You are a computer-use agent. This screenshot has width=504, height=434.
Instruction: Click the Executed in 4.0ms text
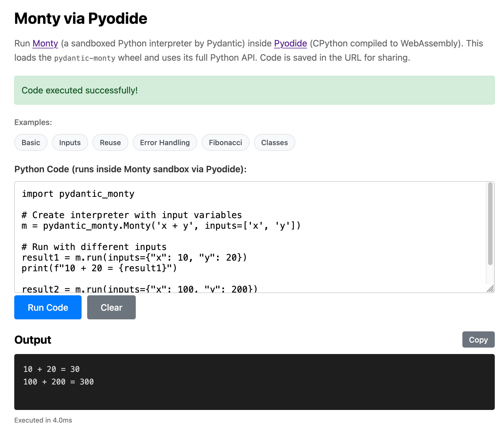(43, 420)
